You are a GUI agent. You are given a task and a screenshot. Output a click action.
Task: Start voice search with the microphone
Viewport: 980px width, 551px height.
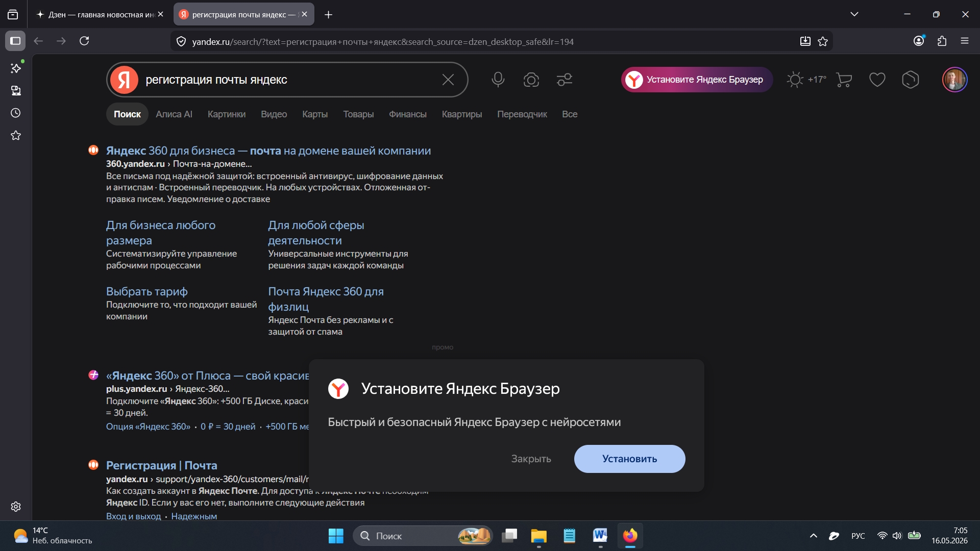498,80
